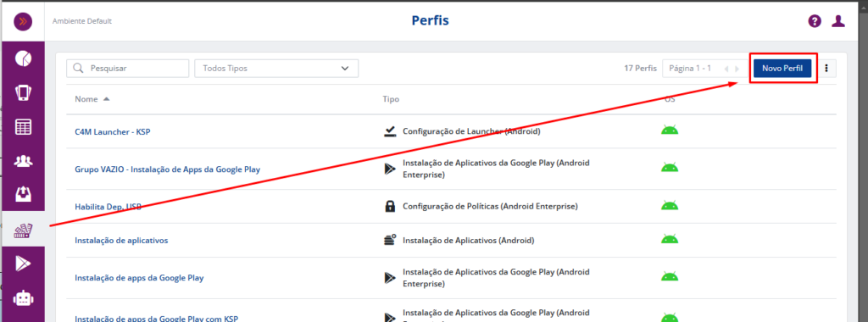Open the table grid icon in sidebar
The width and height of the screenshot is (868, 322).
click(23, 127)
